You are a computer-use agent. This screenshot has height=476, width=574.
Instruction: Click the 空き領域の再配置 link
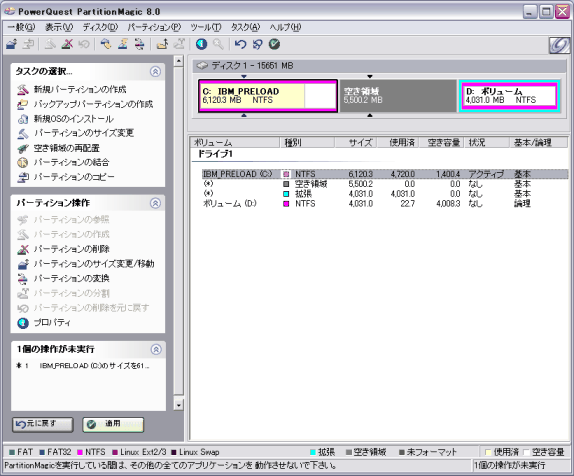[x=67, y=148]
